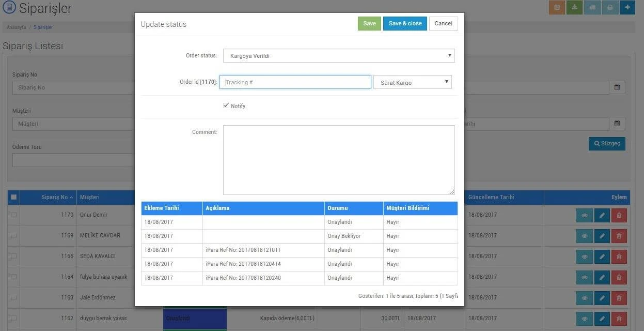Edit order 1168 with the pencil icon

(602, 236)
